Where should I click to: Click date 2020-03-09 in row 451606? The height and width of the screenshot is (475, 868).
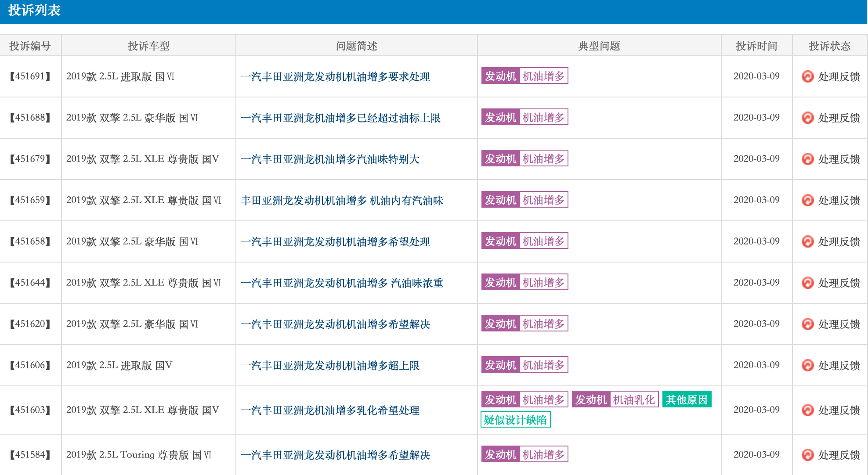pos(756,365)
